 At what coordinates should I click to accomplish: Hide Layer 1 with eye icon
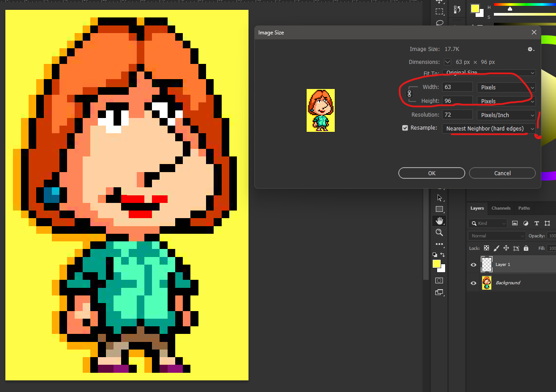click(x=473, y=265)
